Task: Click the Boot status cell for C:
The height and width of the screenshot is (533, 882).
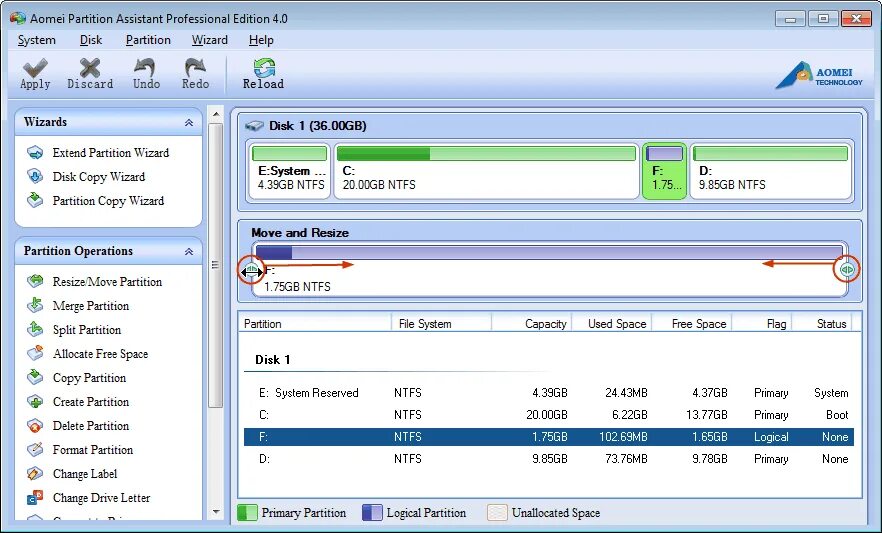Action: point(837,415)
